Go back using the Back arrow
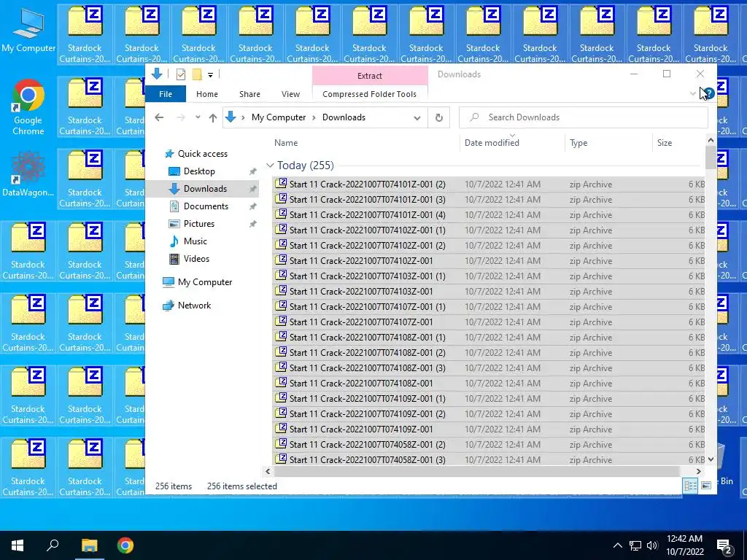Viewport: 747px width, 560px height. (x=159, y=117)
